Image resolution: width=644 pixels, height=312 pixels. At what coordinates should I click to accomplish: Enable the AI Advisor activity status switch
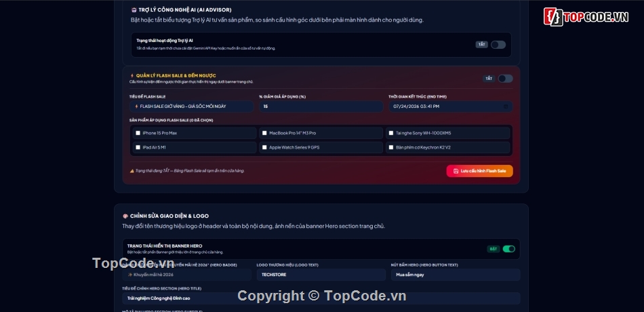[x=498, y=45]
